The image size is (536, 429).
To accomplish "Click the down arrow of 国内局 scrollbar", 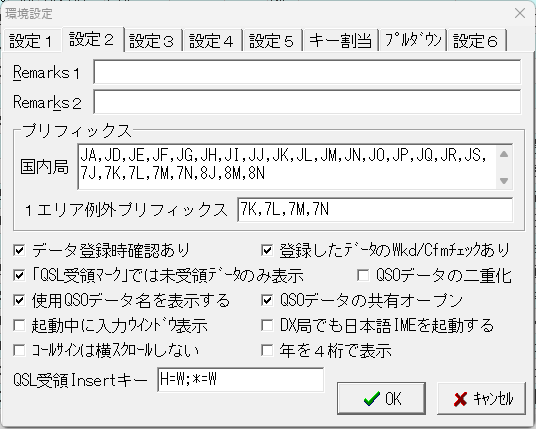I will [504, 180].
